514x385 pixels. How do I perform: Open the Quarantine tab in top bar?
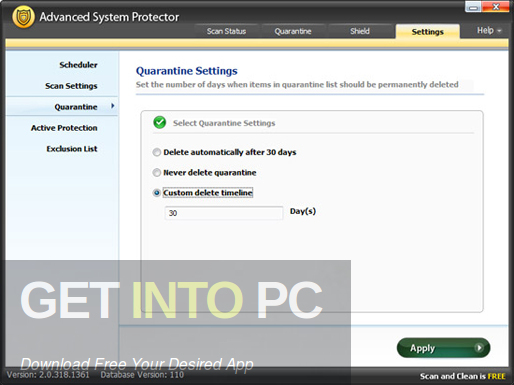tap(293, 31)
